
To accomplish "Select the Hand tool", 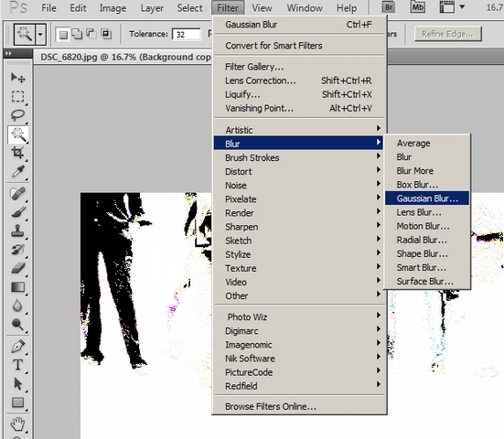I will (17, 424).
